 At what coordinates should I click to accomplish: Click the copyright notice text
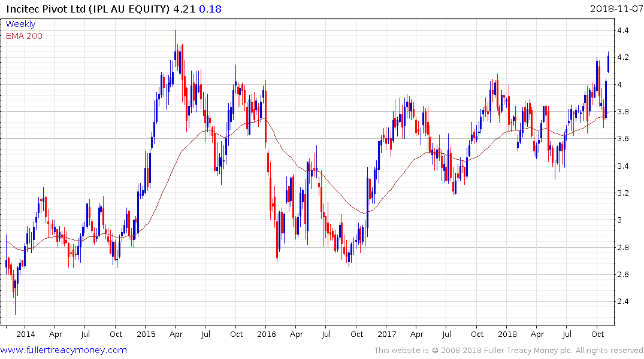509,351
